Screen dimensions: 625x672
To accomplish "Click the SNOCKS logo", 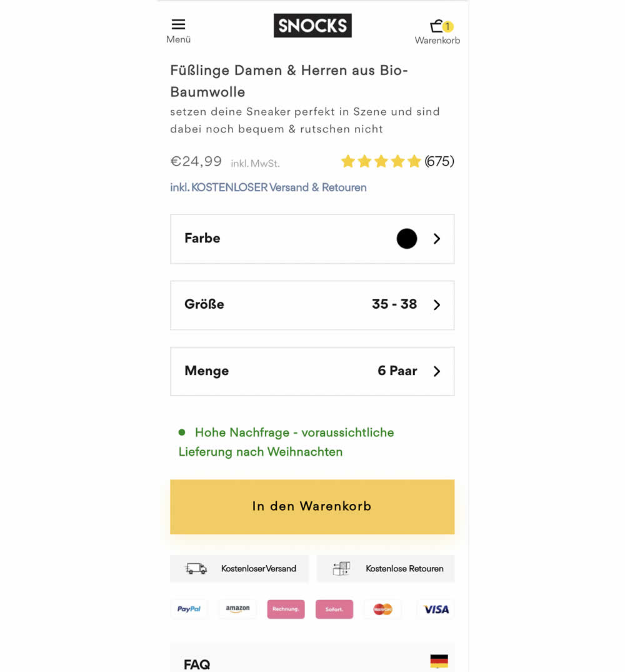I will tap(312, 26).
